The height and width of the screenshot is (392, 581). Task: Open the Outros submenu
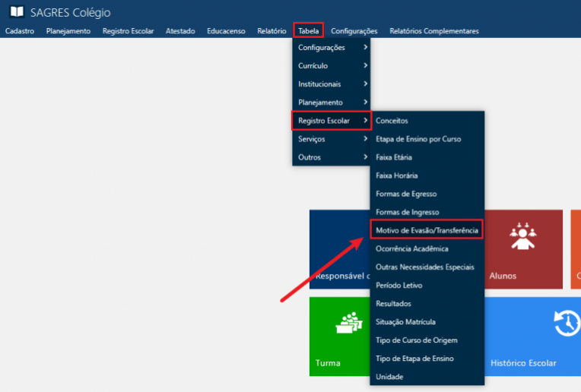click(x=332, y=157)
